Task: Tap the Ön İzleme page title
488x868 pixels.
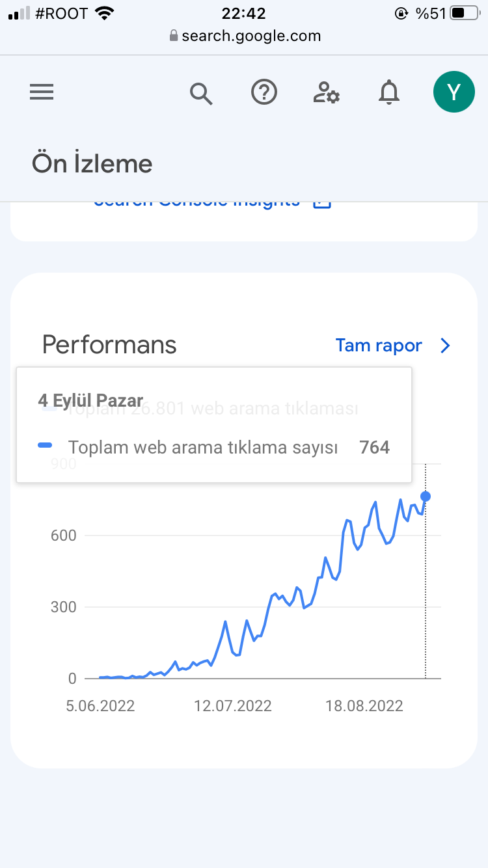Action: coord(92,164)
